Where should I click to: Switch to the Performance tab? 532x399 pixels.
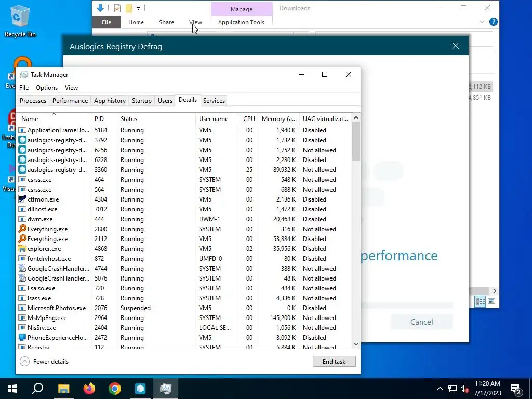(x=70, y=101)
